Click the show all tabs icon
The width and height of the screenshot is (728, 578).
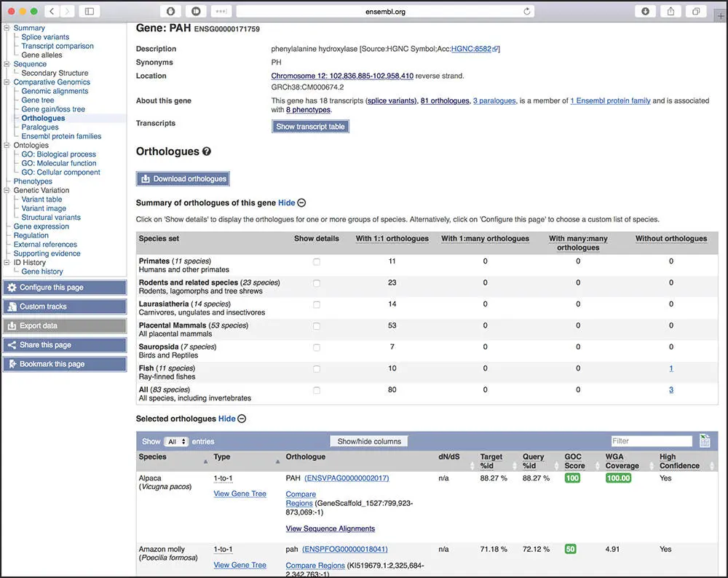(696, 12)
